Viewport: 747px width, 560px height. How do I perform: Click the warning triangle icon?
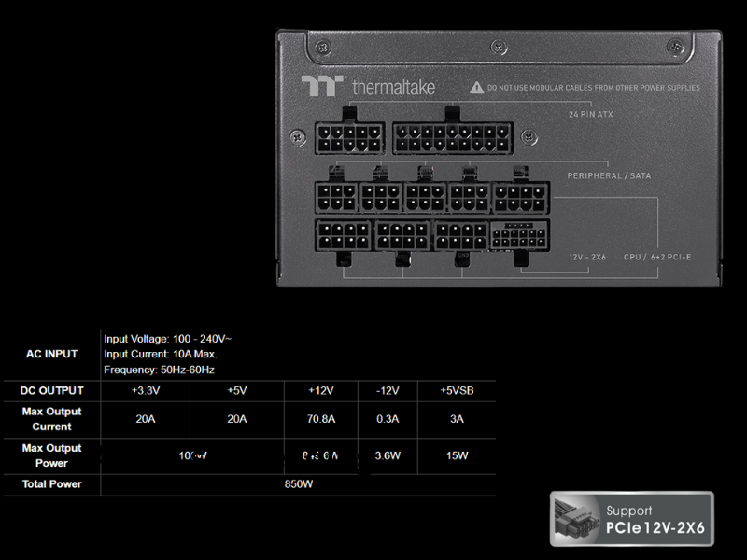tap(477, 88)
